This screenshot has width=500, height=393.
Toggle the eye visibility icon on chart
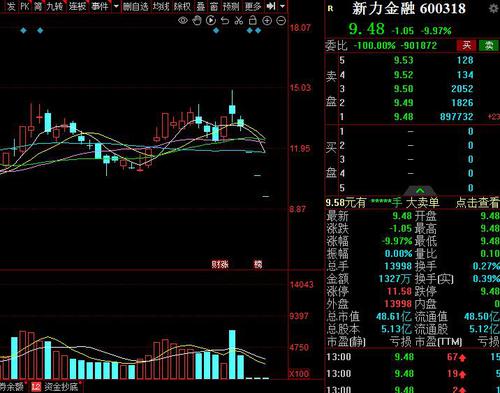pyautogui.click(x=183, y=21)
